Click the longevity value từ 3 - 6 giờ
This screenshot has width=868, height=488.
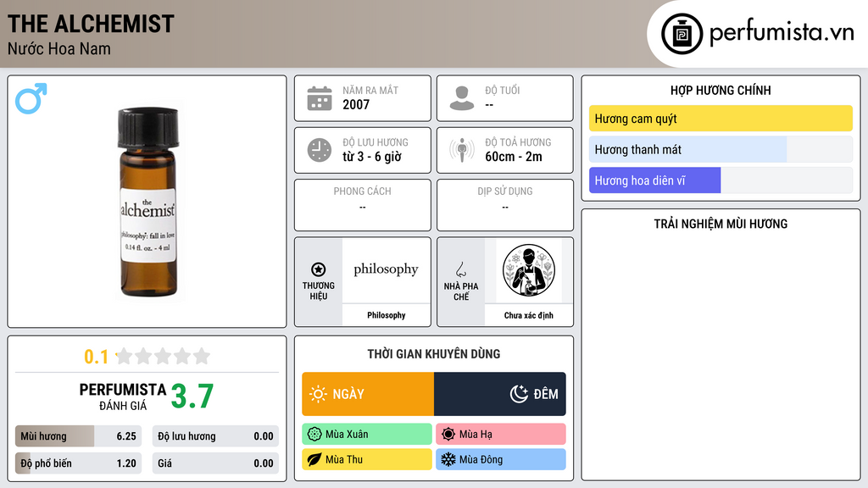coord(372,157)
